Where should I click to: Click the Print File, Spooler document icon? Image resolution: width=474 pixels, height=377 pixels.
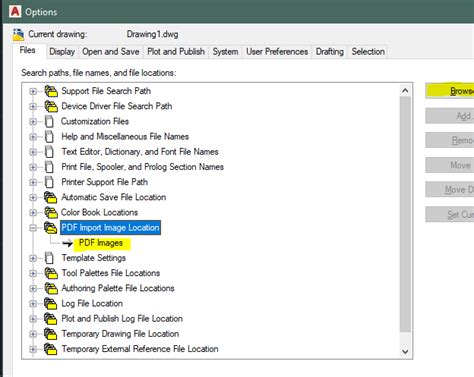point(49,167)
